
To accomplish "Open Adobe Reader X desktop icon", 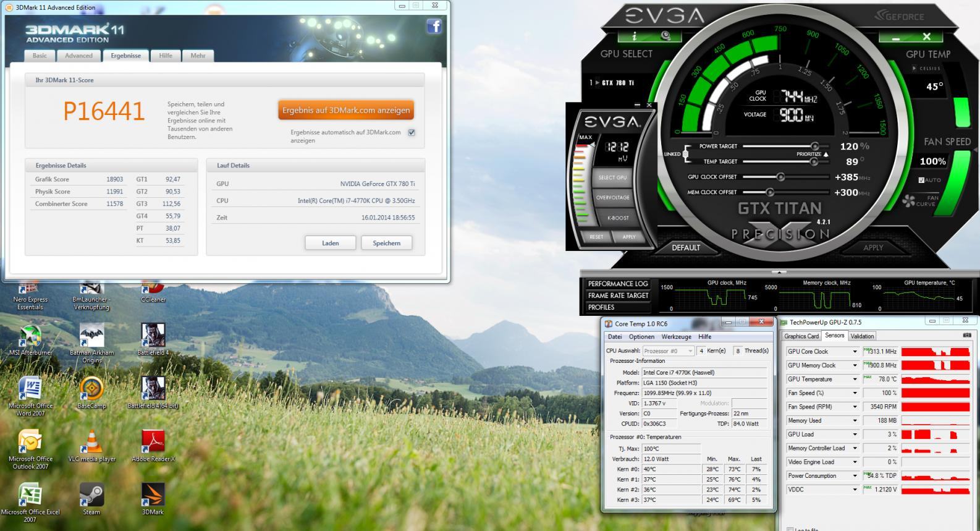I will pyautogui.click(x=153, y=446).
